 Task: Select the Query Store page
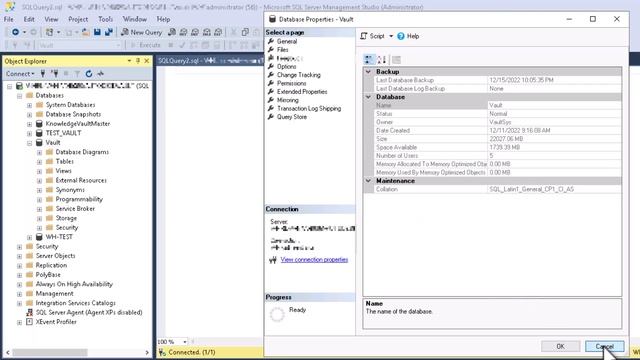[x=291, y=117]
